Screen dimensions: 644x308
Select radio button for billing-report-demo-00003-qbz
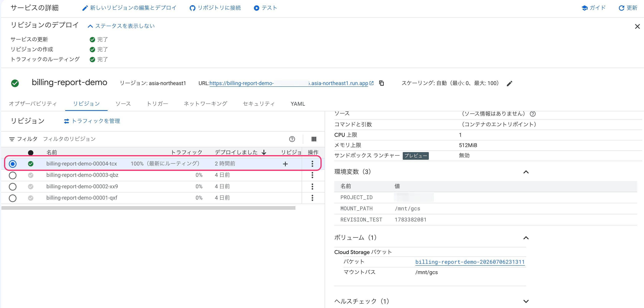pyautogui.click(x=12, y=175)
